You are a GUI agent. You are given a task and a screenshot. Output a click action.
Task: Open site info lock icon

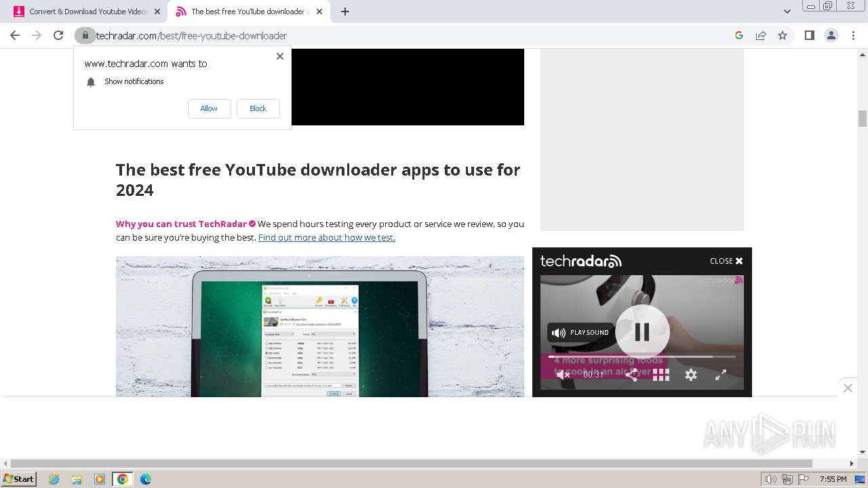coord(85,35)
